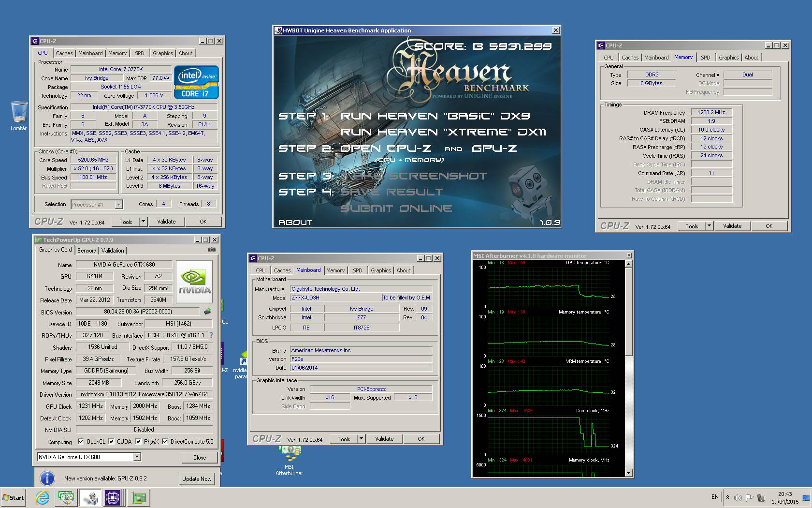Open Tools dropdown arrow in Mainboard CPU-Z window
Viewport: 812px width, 508px height.
[361, 439]
